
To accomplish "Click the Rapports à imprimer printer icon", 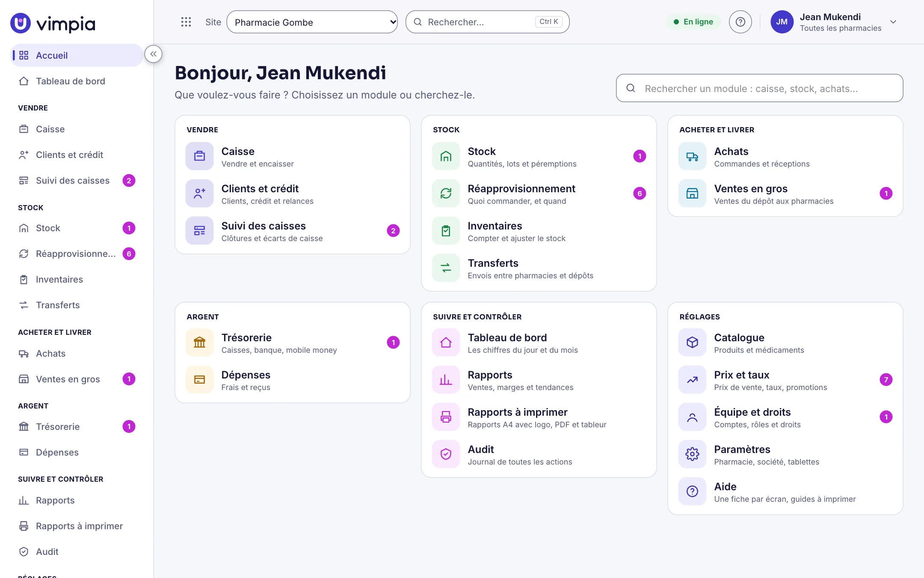I will [x=446, y=417].
